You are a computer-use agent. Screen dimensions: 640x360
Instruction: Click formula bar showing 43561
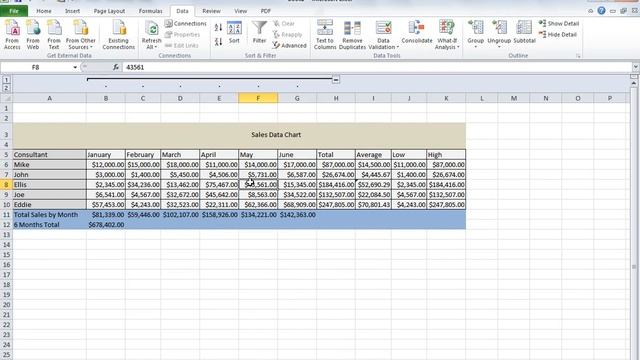tap(378, 67)
